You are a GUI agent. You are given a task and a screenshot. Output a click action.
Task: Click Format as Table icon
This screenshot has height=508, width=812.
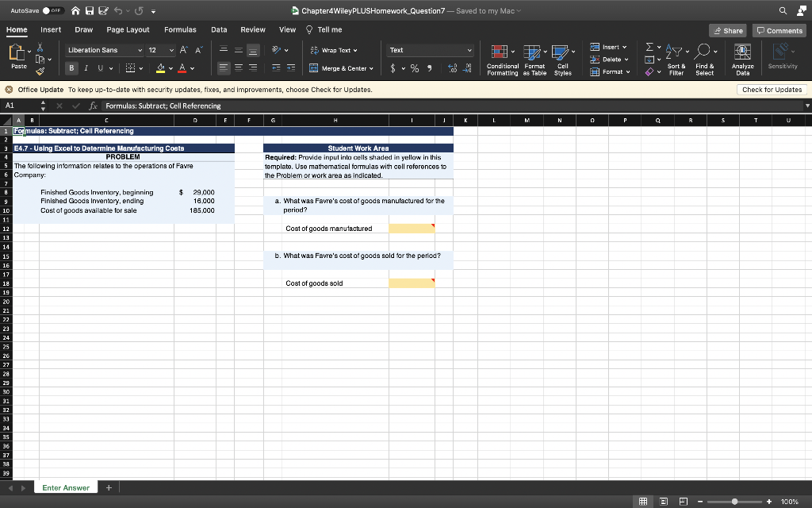click(x=532, y=52)
